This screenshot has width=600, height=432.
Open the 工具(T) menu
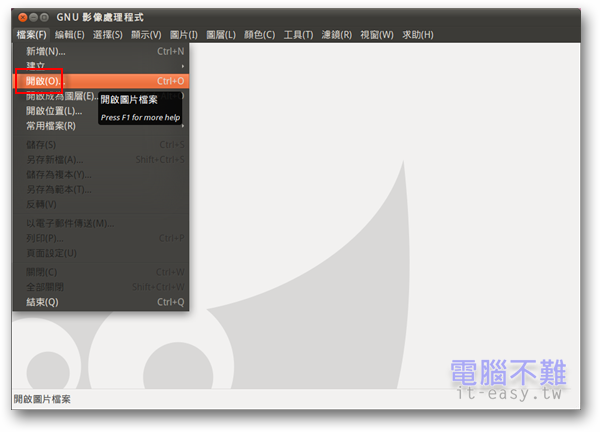(298, 35)
